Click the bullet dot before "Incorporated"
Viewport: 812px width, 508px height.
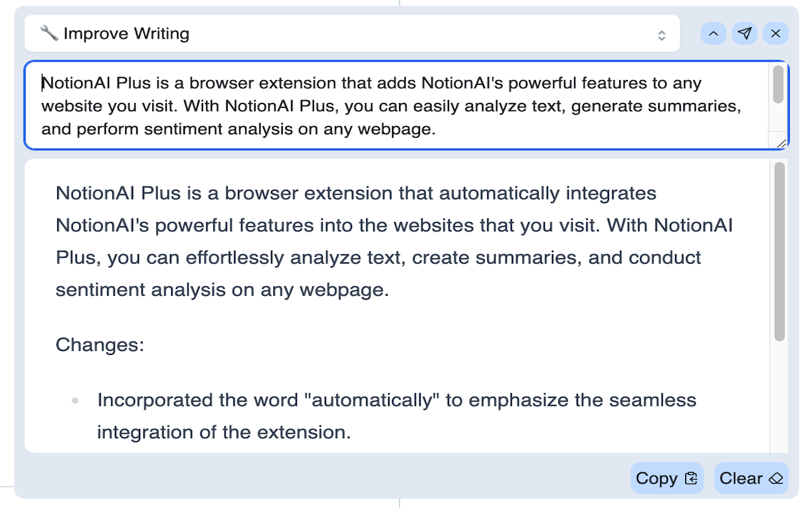pyautogui.click(x=75, y=401)
